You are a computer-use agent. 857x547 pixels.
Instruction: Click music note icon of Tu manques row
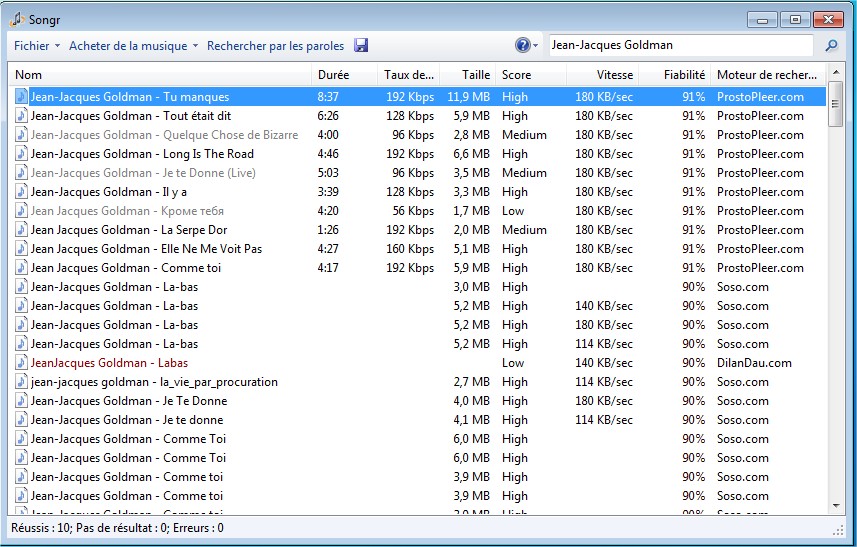click(21, 97)
